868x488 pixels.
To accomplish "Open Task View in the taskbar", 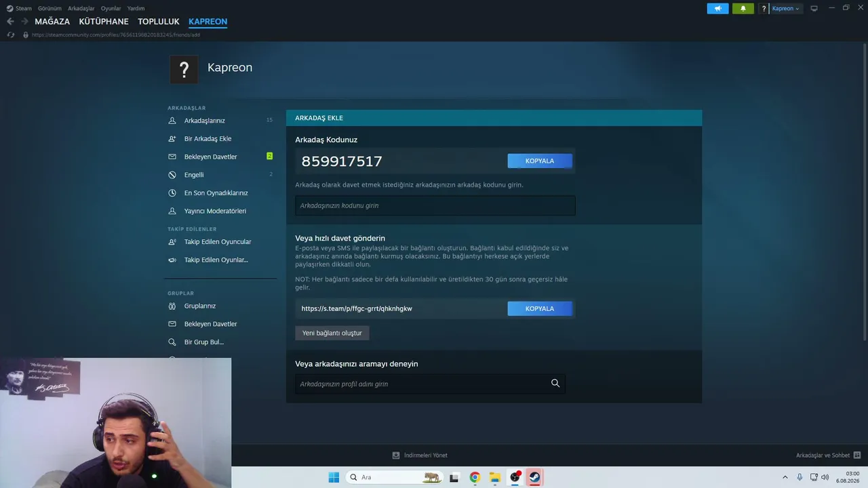I will coord(454,477).
